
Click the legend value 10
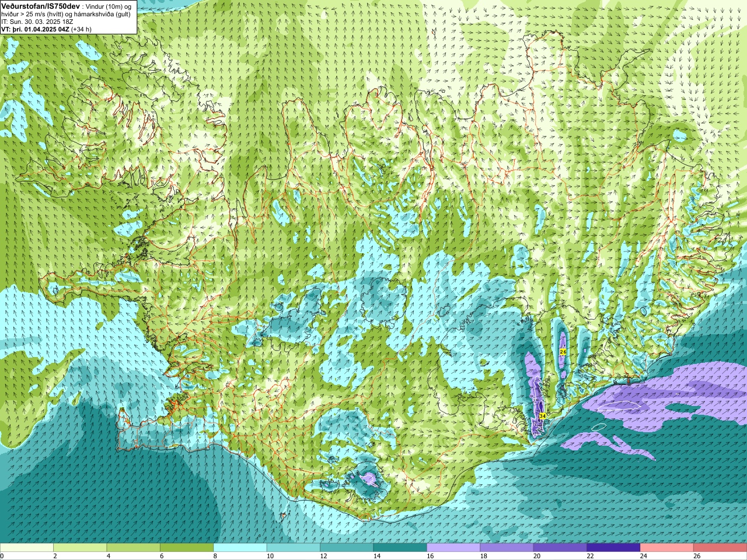point(270,556)
